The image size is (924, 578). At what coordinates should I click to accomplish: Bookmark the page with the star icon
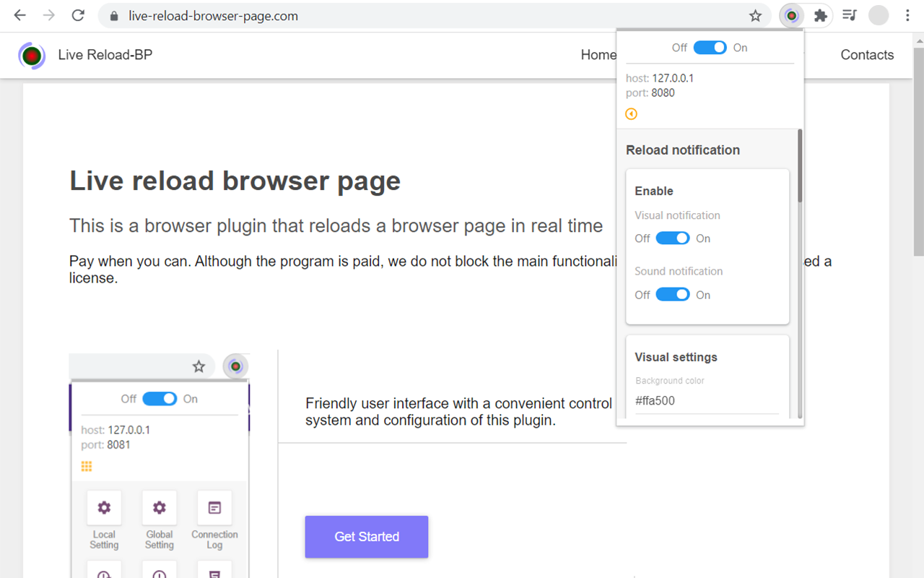tap(755, 15)
